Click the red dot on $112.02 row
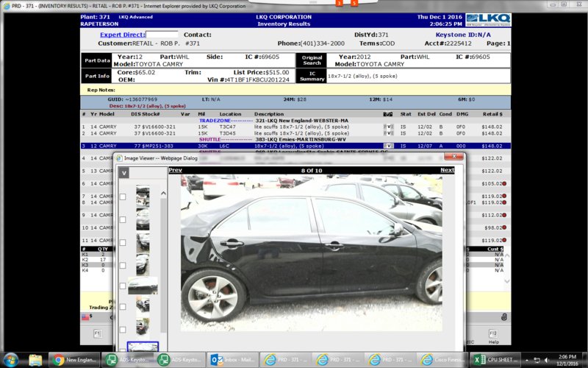 click(x=504, y=215)
